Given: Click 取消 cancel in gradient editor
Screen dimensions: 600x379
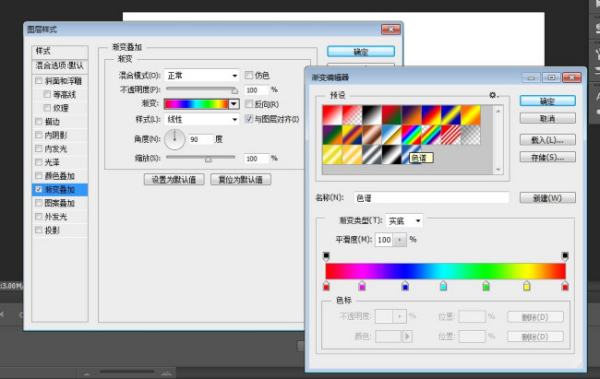Looking at the screenshot, I should pyautogui.click(x=548, y=119).
